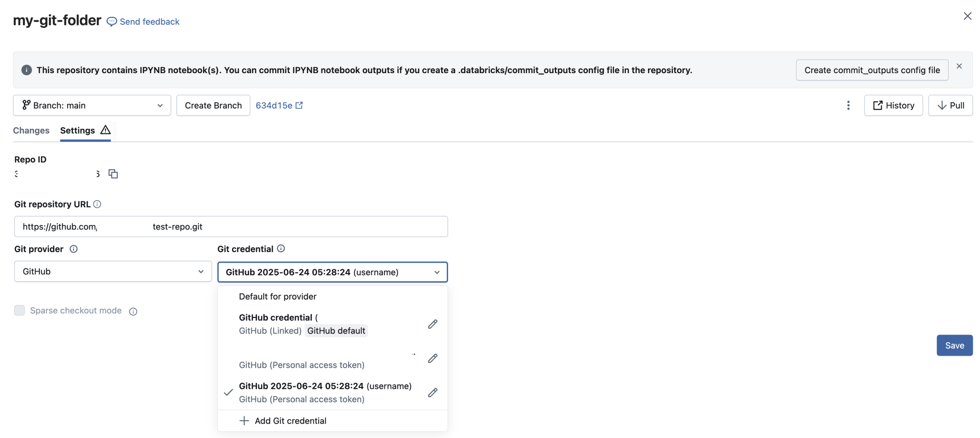The width and height of the screenshot is (980, 438).
Task: Add a new Git credential
Action: point(291,420)
